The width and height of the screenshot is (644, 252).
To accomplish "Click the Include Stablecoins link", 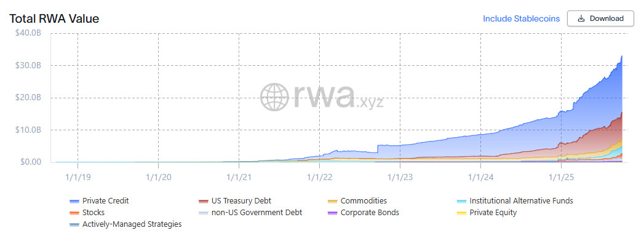I will click(x=521, y=18).
